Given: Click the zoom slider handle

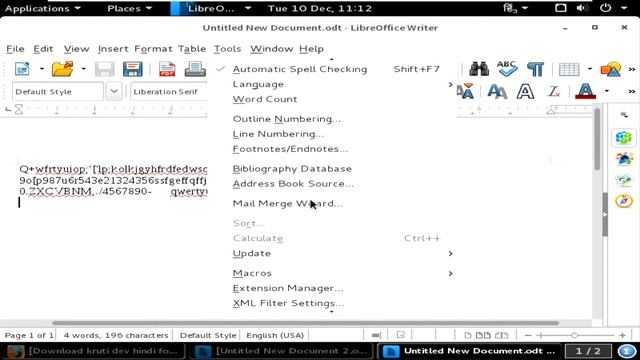Looking at the screenshot, I should click(574, 336).
